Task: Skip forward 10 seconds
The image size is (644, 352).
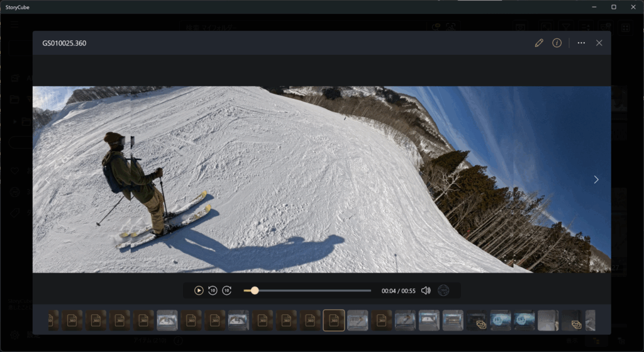Action: pos(226,291)
